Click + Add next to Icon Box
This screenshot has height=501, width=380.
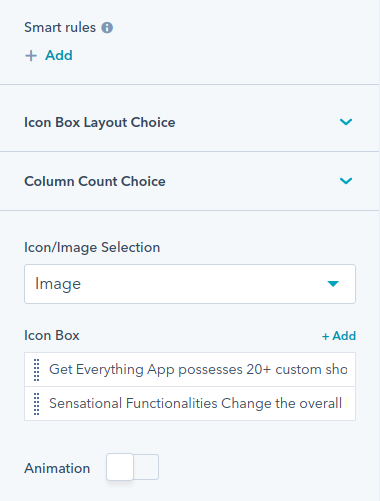click(x=339, y=336)
